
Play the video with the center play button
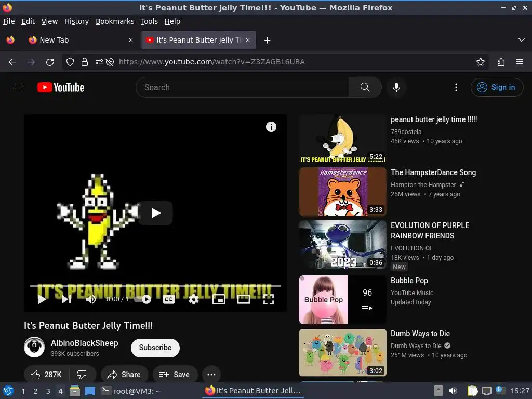156,213
